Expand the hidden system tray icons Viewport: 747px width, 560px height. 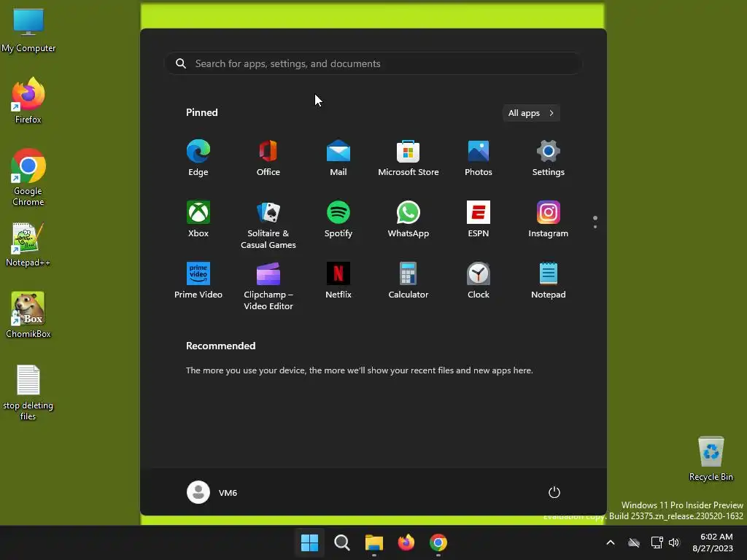coord(611,542)
